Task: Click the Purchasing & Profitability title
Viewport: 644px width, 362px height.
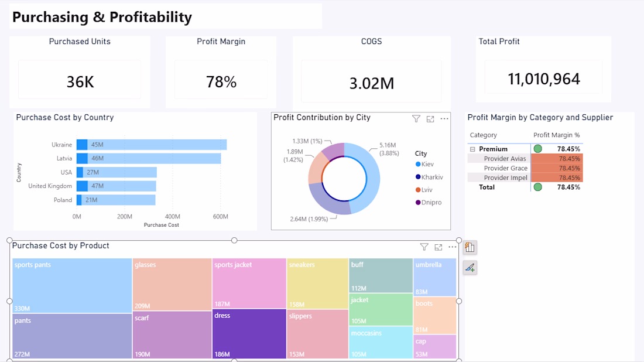Action: pyautogui.click(x=102, y=17)
